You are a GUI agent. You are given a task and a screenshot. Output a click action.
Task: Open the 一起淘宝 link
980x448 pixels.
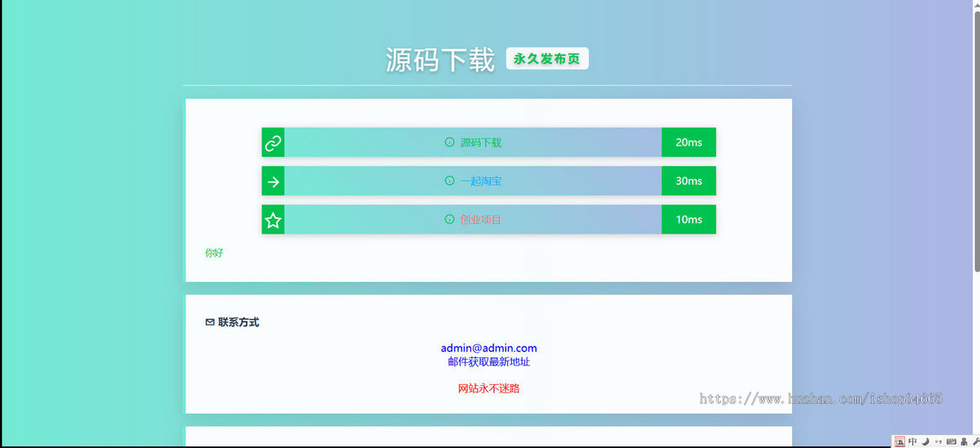481,181
